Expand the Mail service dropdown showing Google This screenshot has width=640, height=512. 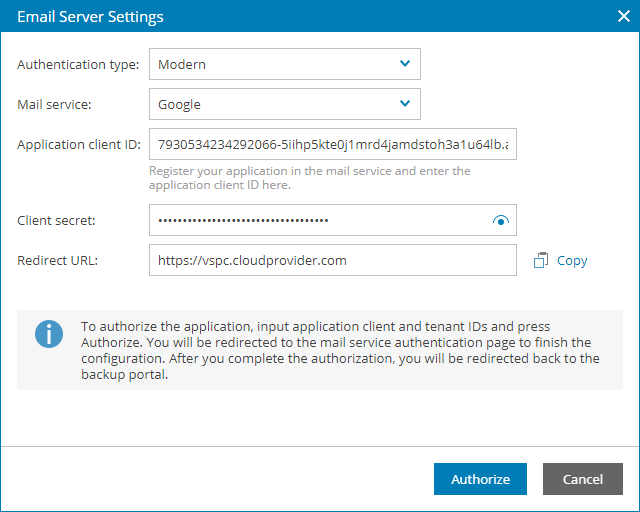[284, 104]
